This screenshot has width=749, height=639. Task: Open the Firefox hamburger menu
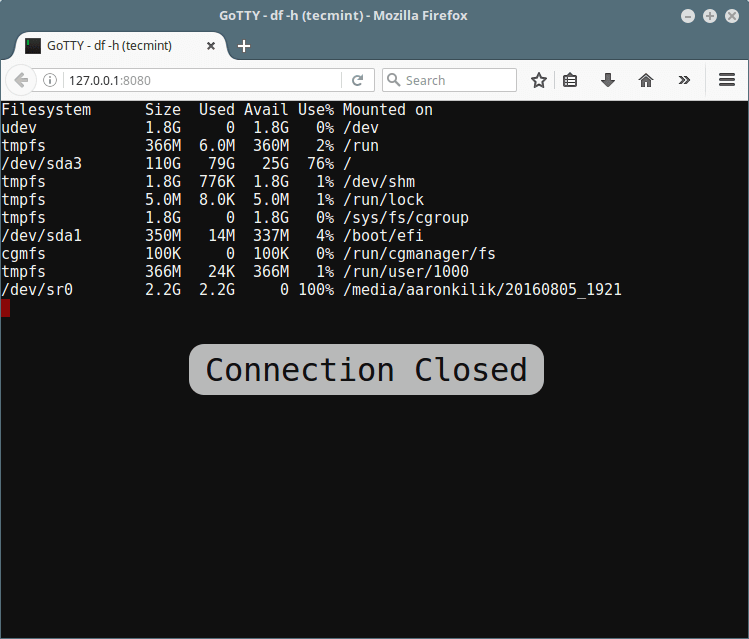click(727, 80)
